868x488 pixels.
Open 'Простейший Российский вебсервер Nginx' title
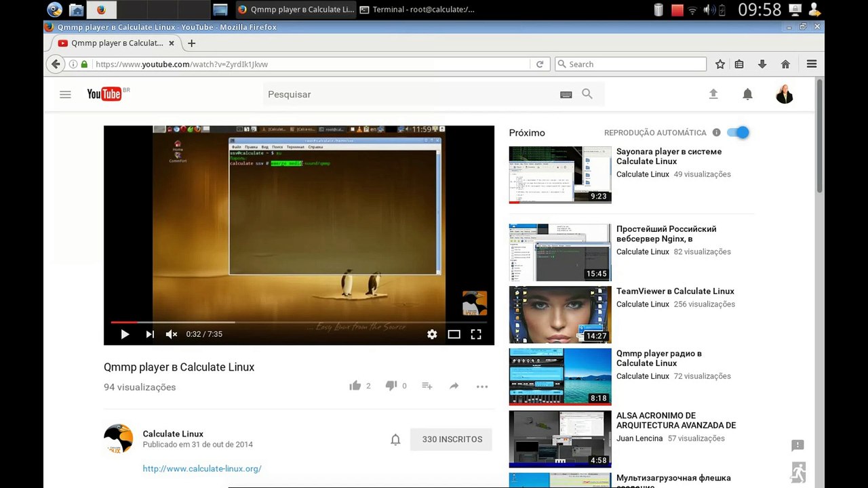[666, 234]
